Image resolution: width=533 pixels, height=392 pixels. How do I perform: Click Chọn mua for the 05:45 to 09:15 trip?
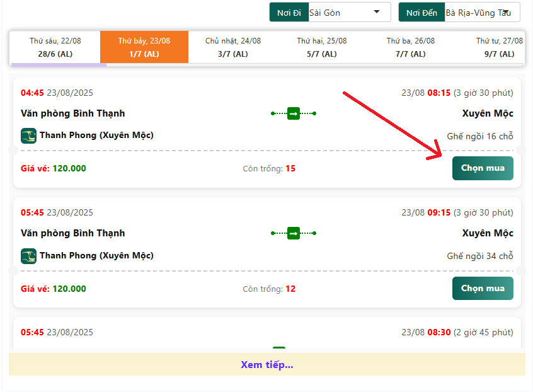tap(483, 288)
